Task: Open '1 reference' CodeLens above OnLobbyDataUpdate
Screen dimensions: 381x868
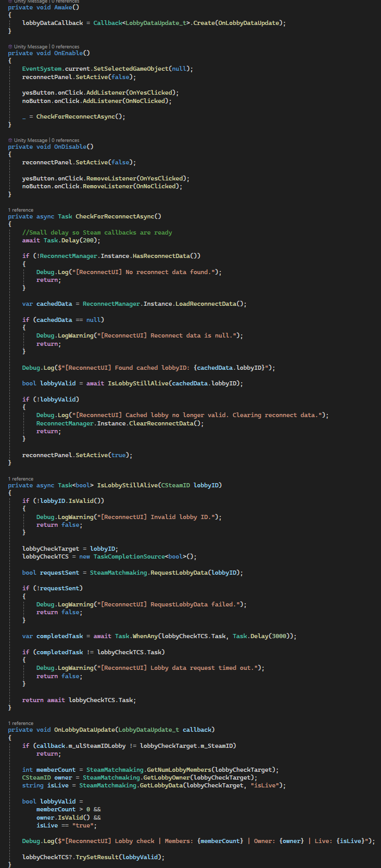Action: 21,723
